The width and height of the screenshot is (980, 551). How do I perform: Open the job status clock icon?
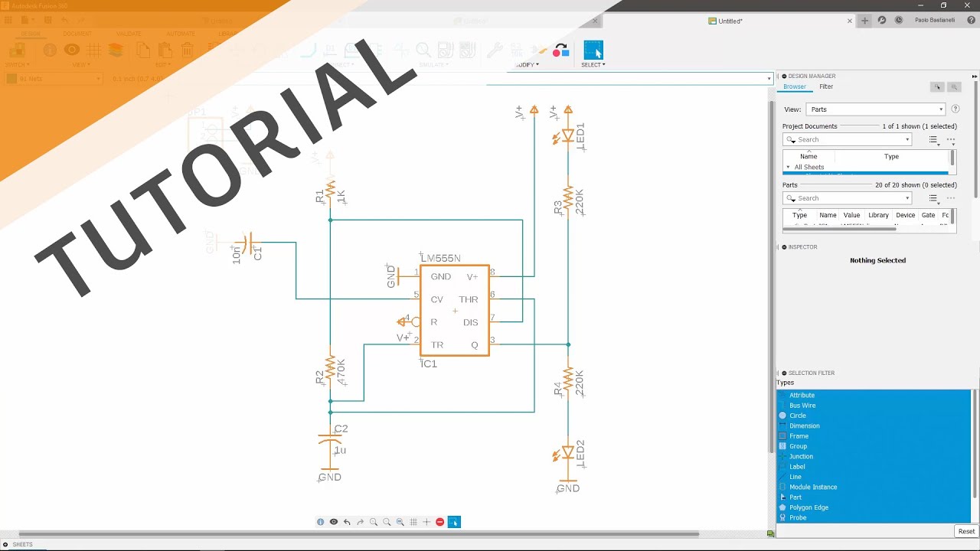[x=899, y=21]
